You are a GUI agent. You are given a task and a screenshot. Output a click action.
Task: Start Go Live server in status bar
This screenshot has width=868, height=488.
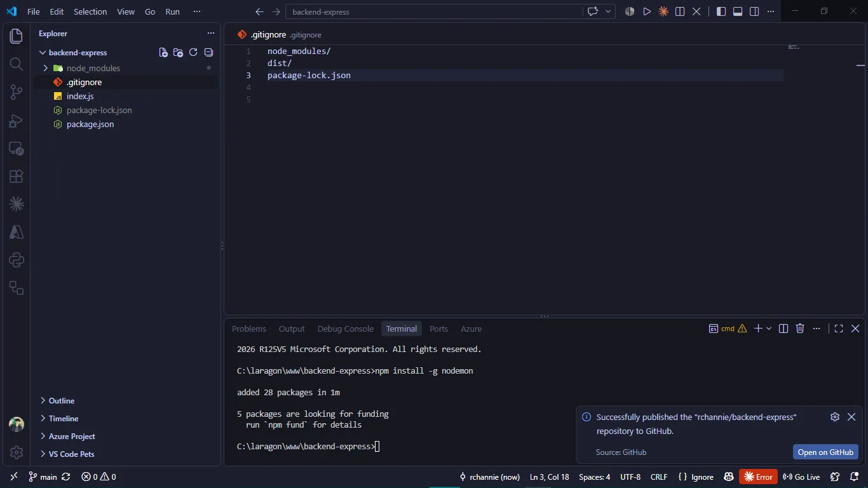pyautogui.click(x=801, y=477)
